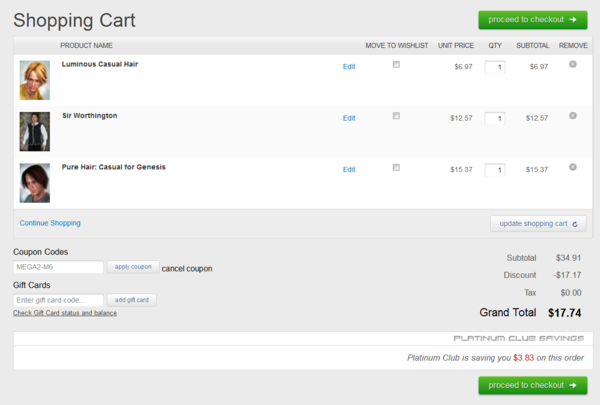Click update shopping cart button
This screenshot has height=405, width=600.
[x=538, y=223]
